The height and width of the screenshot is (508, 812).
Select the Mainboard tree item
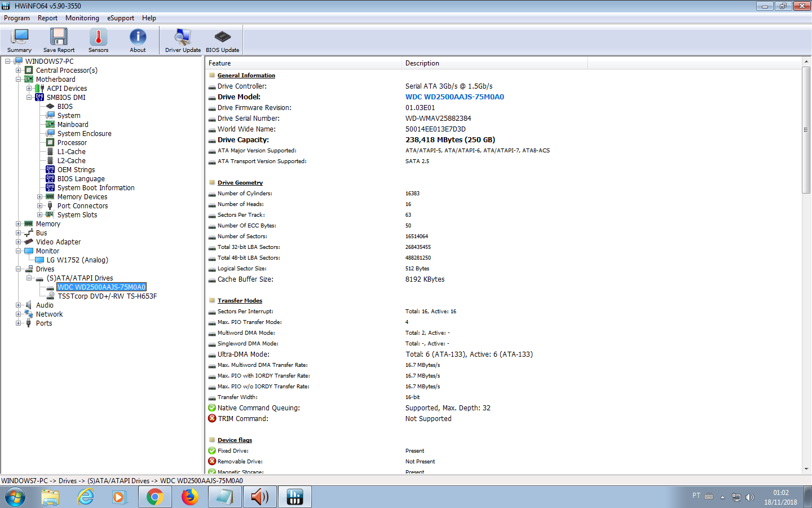click(x=73, y=124)
